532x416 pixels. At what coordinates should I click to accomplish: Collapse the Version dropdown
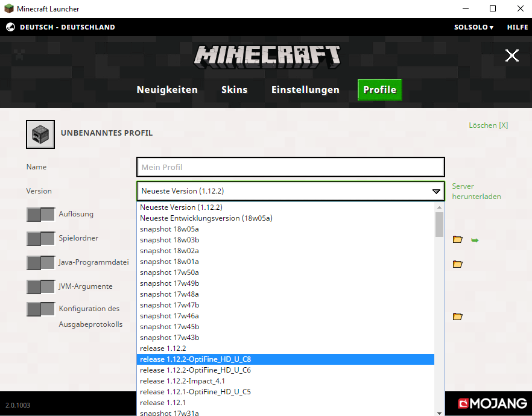[x=436, y=191]
